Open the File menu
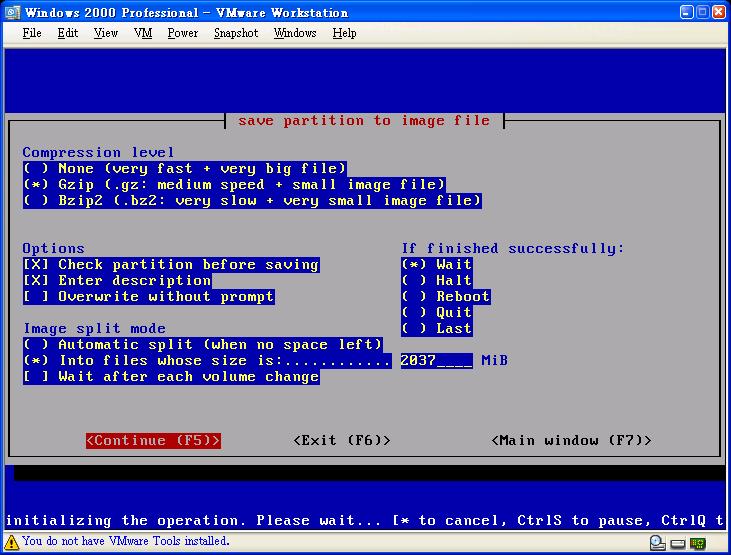The width and height of the screenshot is (731, 555). 32,33
